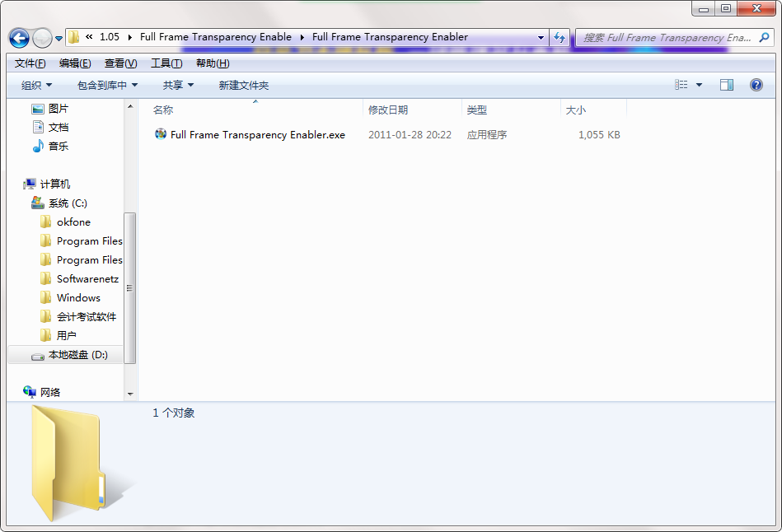Image resolution: width=782 pixels, height=532 pixels.
Task: Click the 图片 library icon
Action: [x=38, y=109]
